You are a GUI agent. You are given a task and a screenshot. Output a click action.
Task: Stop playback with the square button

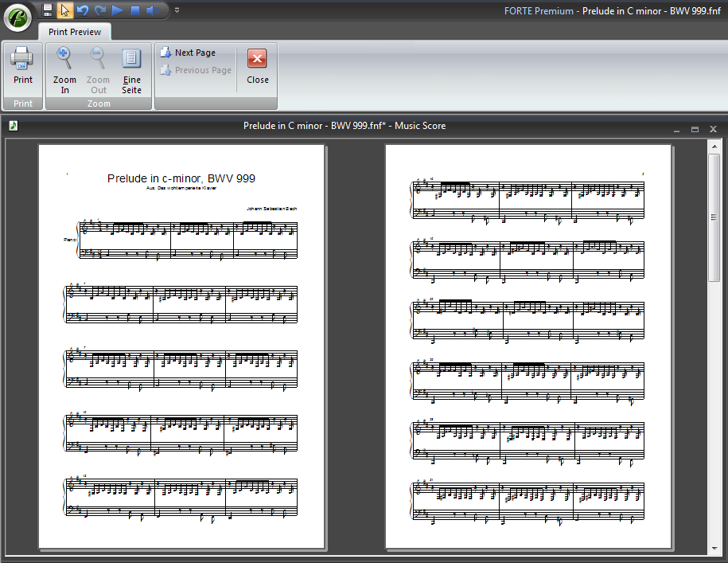click(x=135, y=10)
